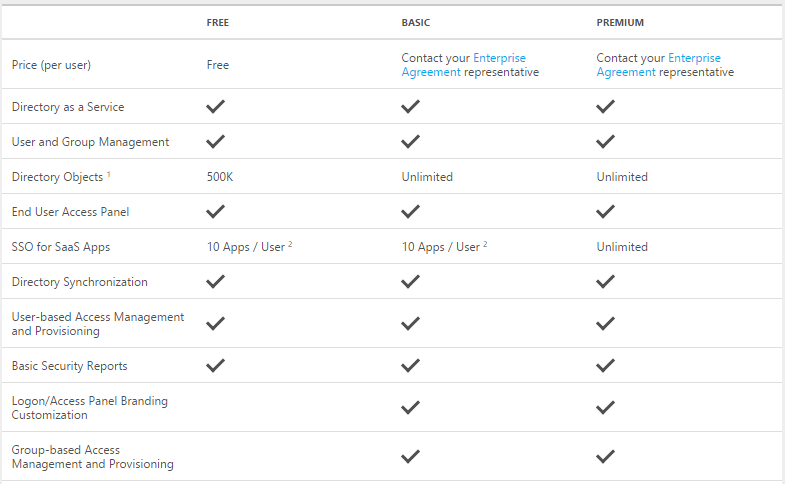
Task: Click Basic checkmark for Group-based Access Management
Action: 411,457
